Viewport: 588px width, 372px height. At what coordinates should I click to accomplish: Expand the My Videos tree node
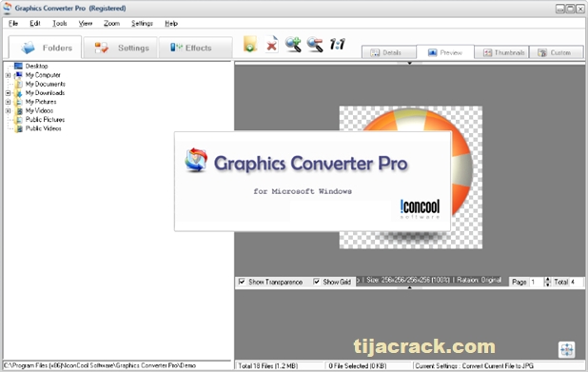[8, 111]
